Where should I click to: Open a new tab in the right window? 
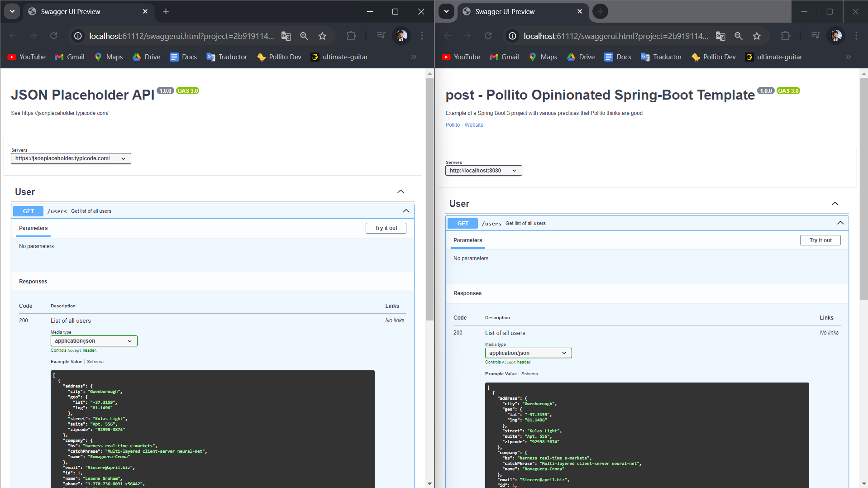(600, 11)
